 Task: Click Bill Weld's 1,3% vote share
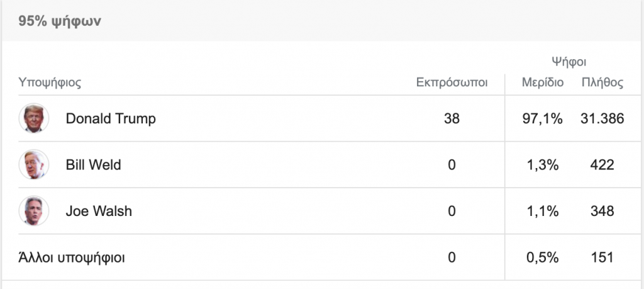point(543,165)
